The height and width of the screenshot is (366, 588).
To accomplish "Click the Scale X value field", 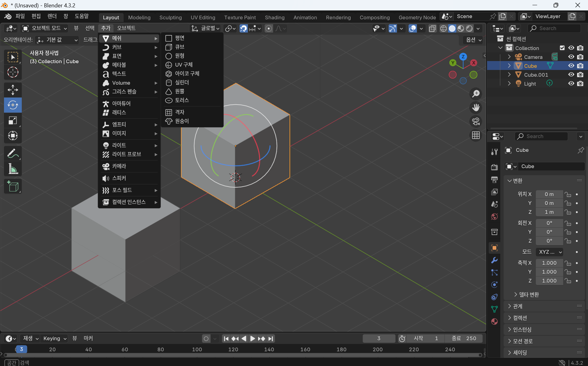I will point(549,263).
